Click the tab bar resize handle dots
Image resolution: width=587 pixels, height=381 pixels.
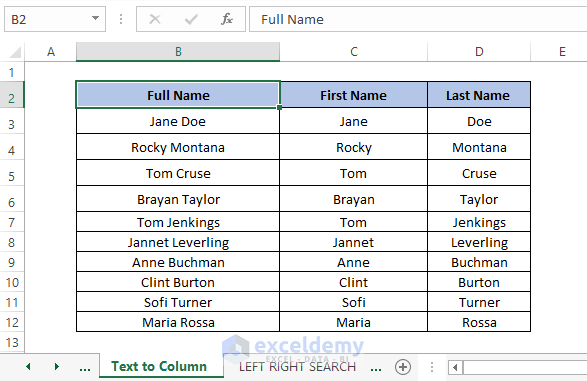tap(432, 367)
